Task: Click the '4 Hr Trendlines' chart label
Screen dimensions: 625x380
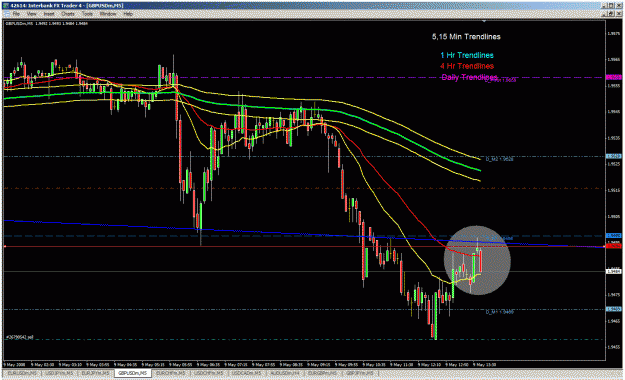Action: 467,66
